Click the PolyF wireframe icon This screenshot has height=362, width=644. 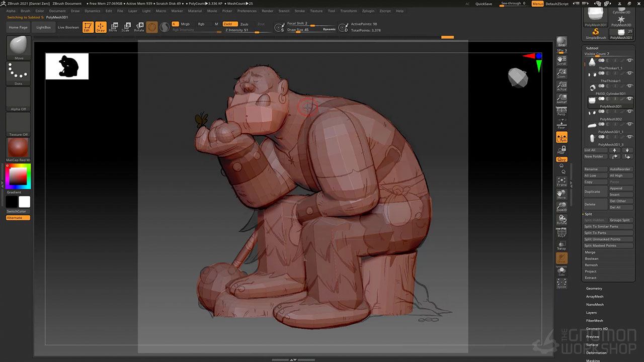pyautogui.click(x=561, y=232)
